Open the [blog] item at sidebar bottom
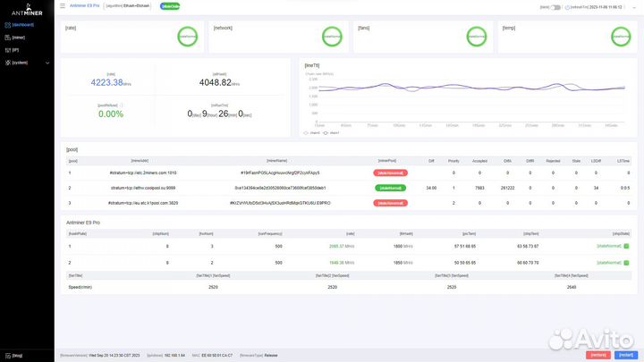Screen dimensions: 644x362 coord(17,356)
